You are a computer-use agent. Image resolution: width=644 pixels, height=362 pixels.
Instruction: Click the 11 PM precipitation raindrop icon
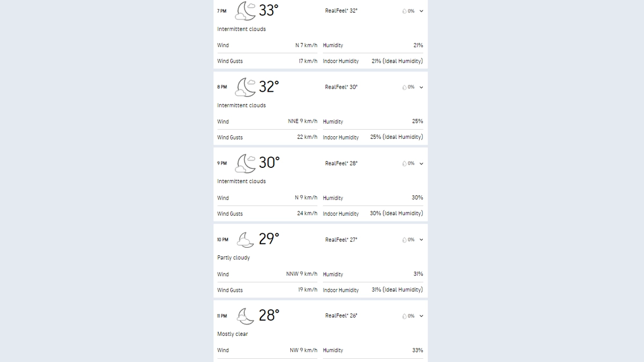pyautogui.click(x=404, y=316)
